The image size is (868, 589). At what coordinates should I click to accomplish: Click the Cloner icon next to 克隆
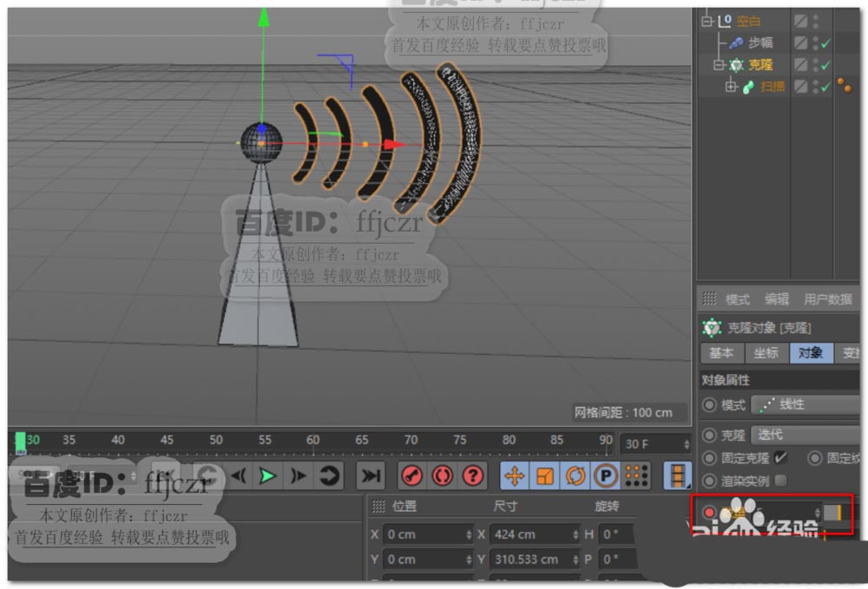click(x=736, y=65)
